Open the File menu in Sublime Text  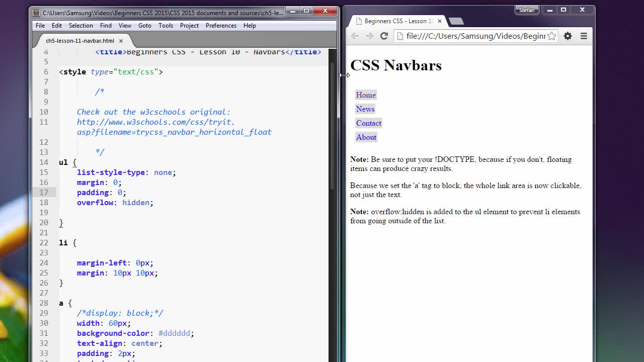pyautogui.click(x=40, y=26)
